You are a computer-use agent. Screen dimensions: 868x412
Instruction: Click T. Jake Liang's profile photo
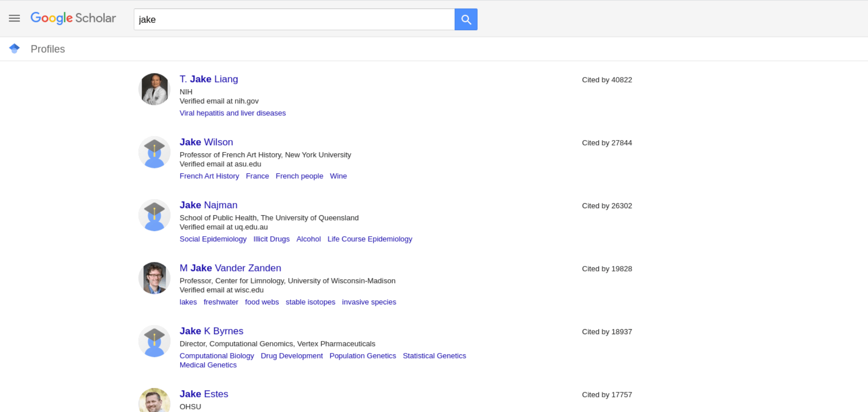point(154,89)
